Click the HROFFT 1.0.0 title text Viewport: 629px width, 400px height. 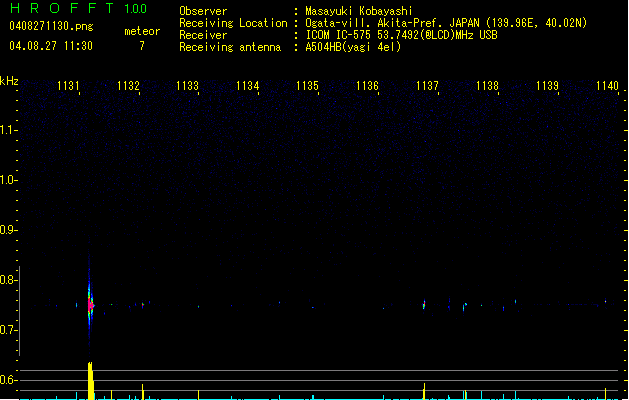(78, 8)
